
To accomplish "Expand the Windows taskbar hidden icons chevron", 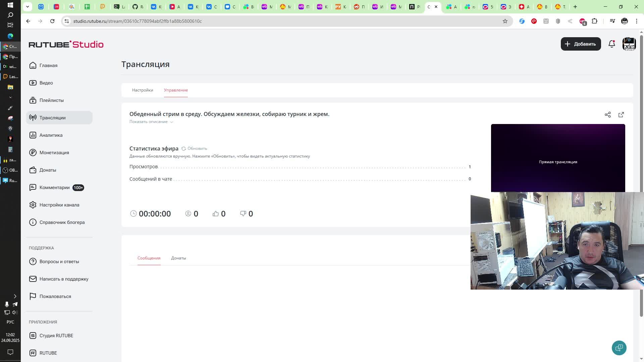I will tap(15, 296).
